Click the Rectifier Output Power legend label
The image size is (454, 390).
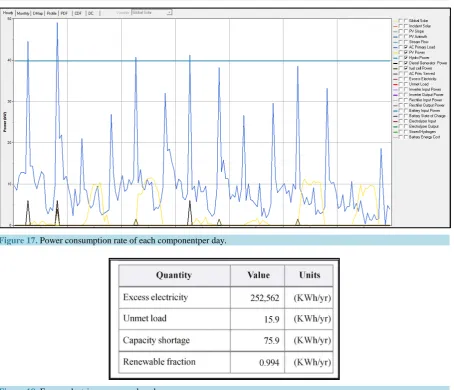(427, 105)
